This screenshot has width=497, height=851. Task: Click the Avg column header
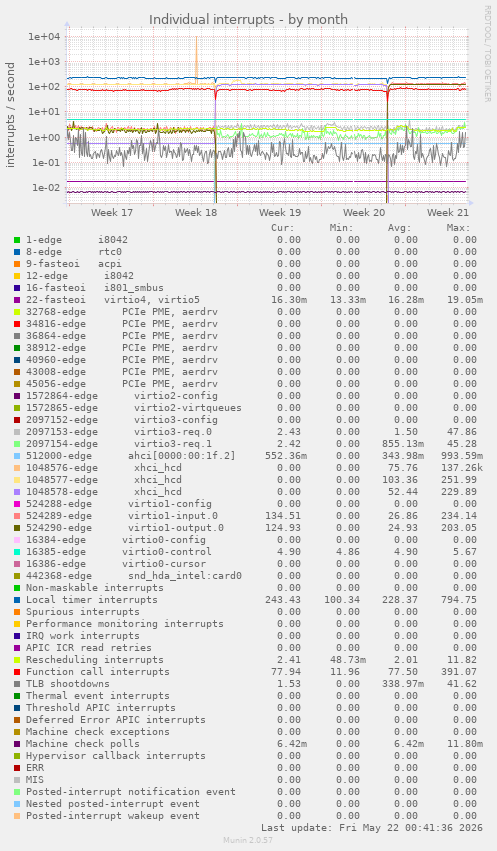tap(399, 228)
